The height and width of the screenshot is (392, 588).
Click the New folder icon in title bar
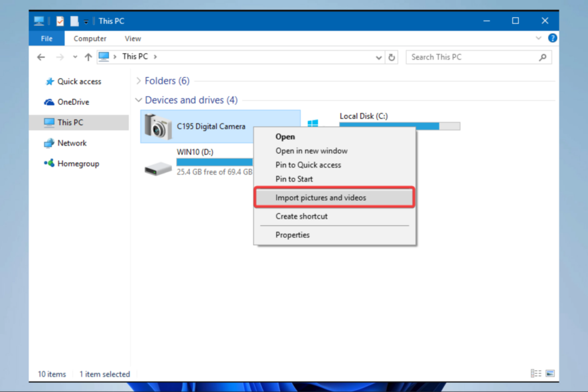tap(74, 21)
